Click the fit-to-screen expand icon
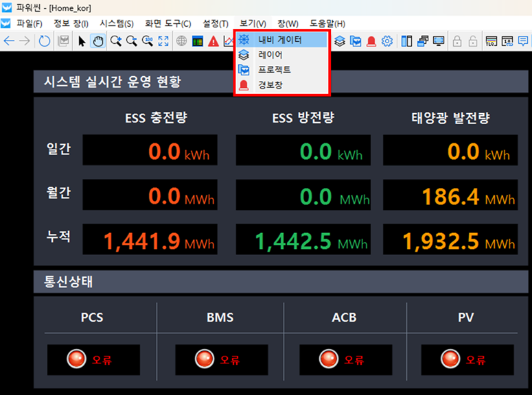Image resolution: width=532 pixels, height=395 pixels. coord(163,41)
